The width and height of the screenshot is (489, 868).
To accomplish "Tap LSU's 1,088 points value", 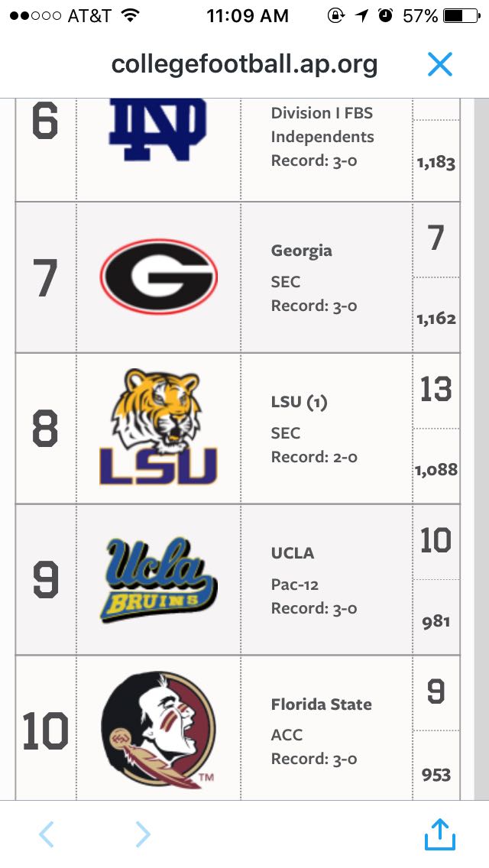I will (436, 469).
